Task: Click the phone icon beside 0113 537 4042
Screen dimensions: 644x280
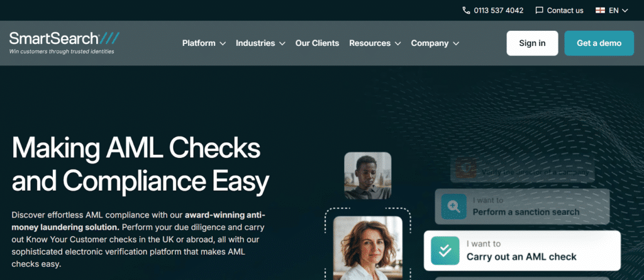Action: pos(466,10)
